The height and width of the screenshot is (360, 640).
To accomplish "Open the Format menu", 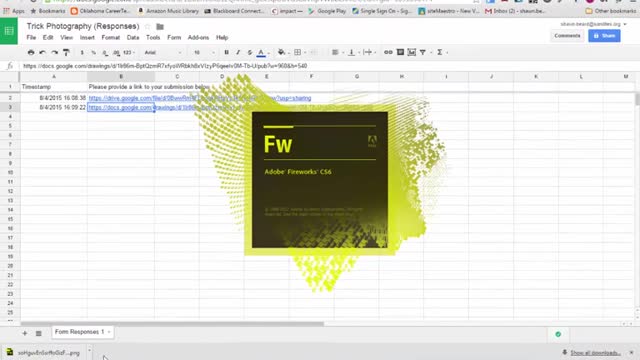I will click(x=111, y=38).
